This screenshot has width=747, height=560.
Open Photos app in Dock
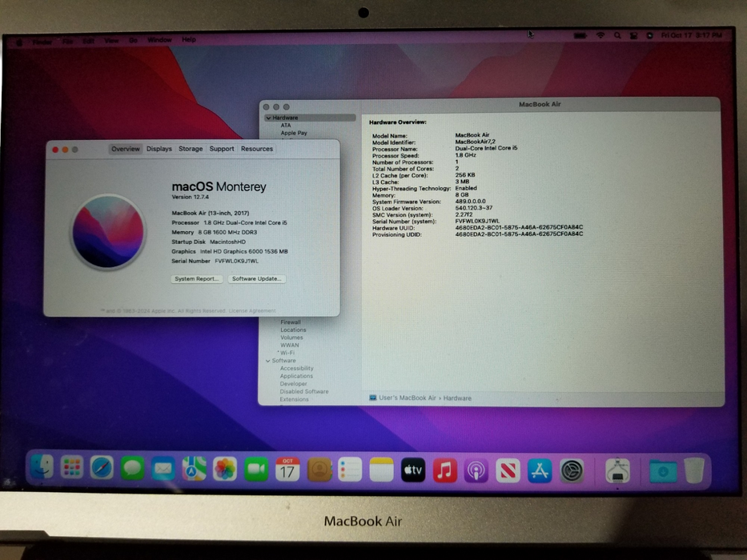[225, 469]
